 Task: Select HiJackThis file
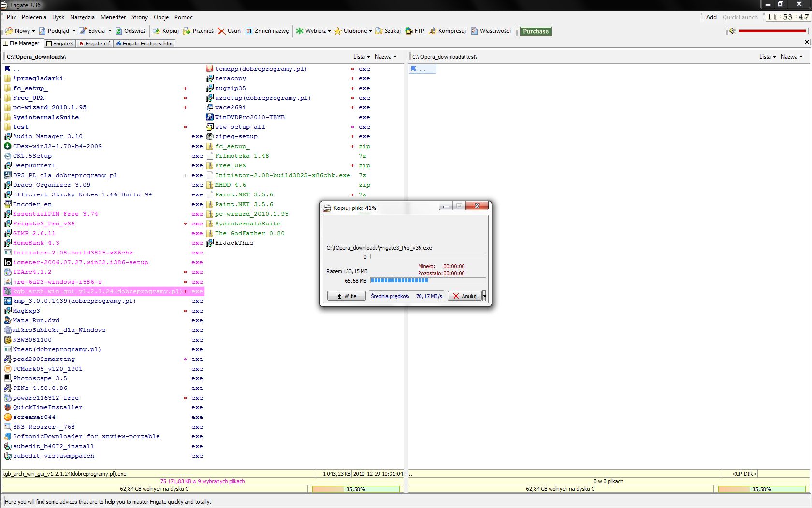pos(230,243)
